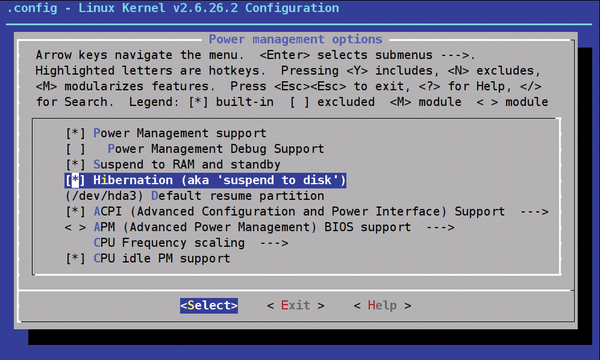Toggle CPU idle PM support checkbox

tap(75, 259)
